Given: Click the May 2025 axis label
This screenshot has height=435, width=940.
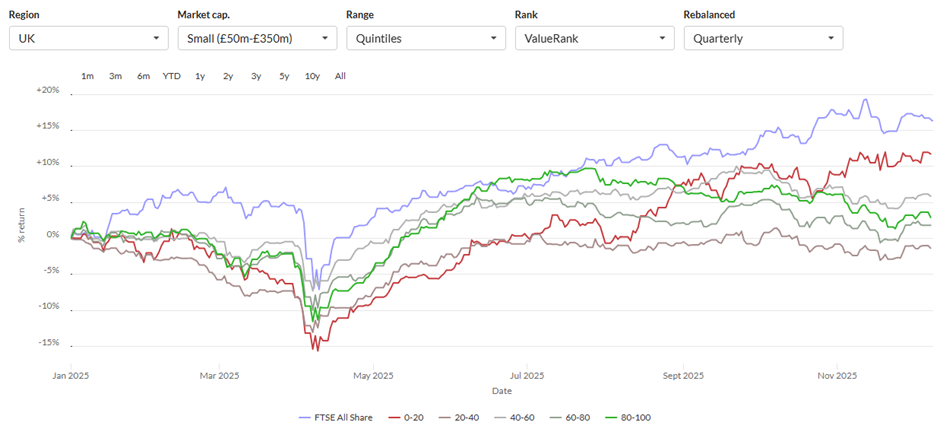Looking at the screenshot, I should point(373,376).
